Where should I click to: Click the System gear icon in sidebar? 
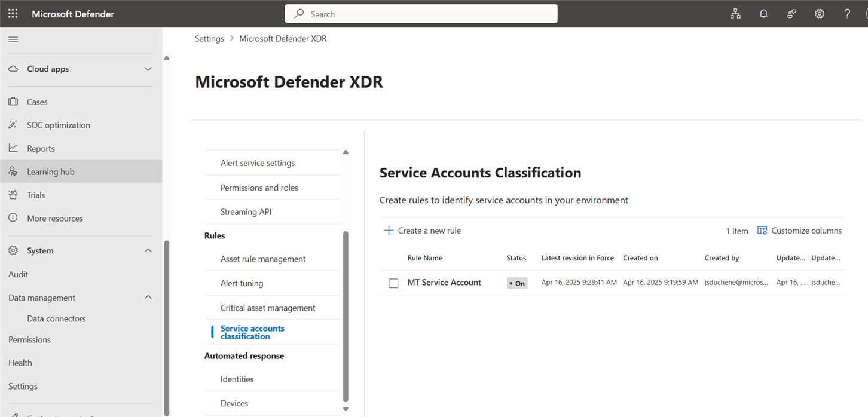13,250
